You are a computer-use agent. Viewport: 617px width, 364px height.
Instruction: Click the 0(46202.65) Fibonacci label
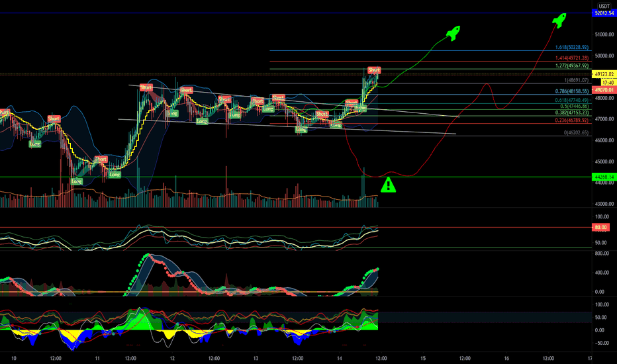coord(577,132)
